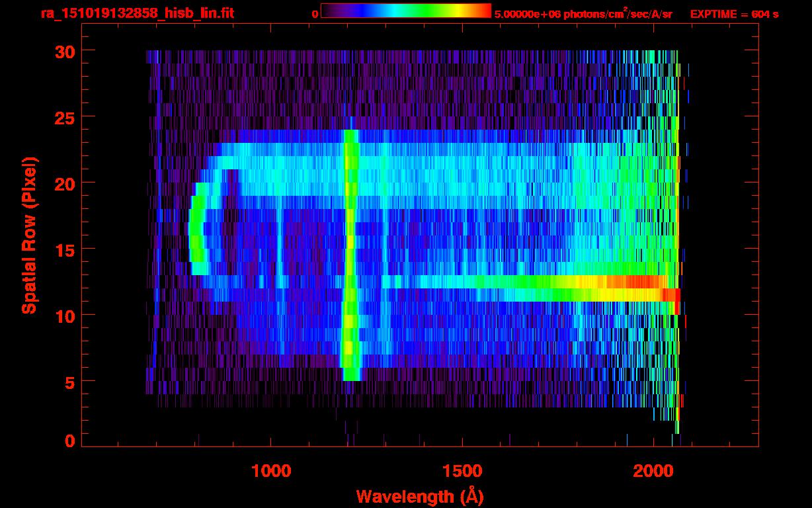Click the 5.00000e+06 photons intensity unit label
The width and height of the screenshot is (812, 508).
point(583,14)
